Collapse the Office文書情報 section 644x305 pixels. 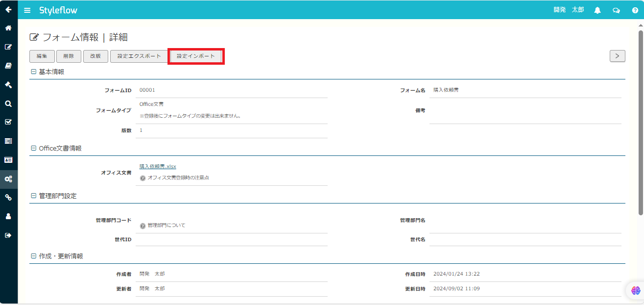tap(33, 148)
